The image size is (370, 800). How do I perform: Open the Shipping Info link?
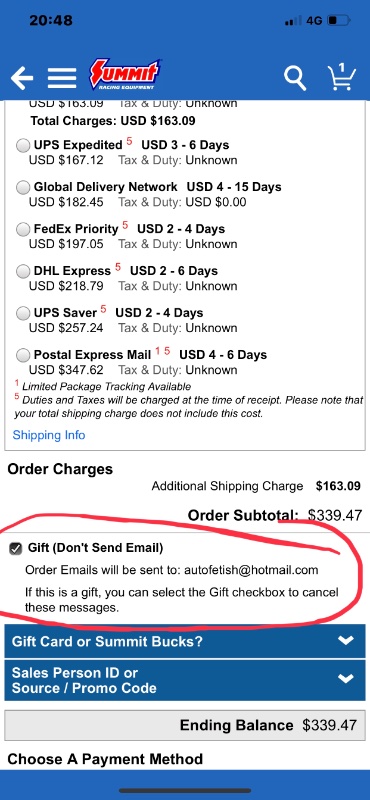click(49, 435)
